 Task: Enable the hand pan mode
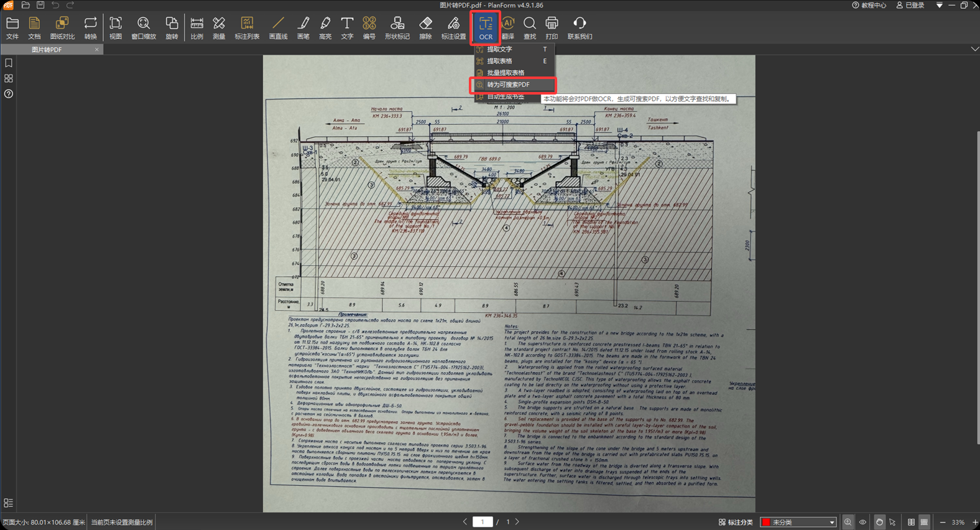(879, 523)
